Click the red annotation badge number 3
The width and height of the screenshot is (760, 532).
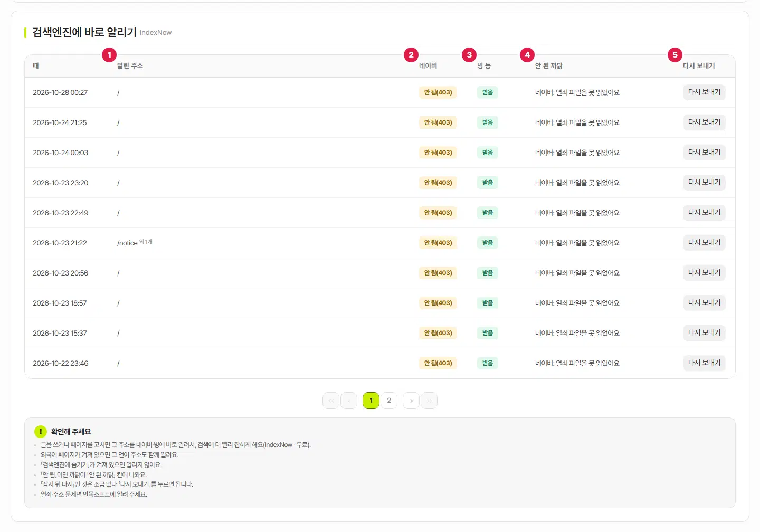pyautogui.click(x=469, y=55)
